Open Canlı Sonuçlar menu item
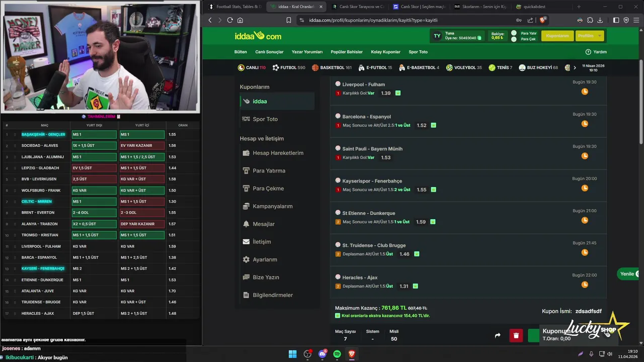 269,52
